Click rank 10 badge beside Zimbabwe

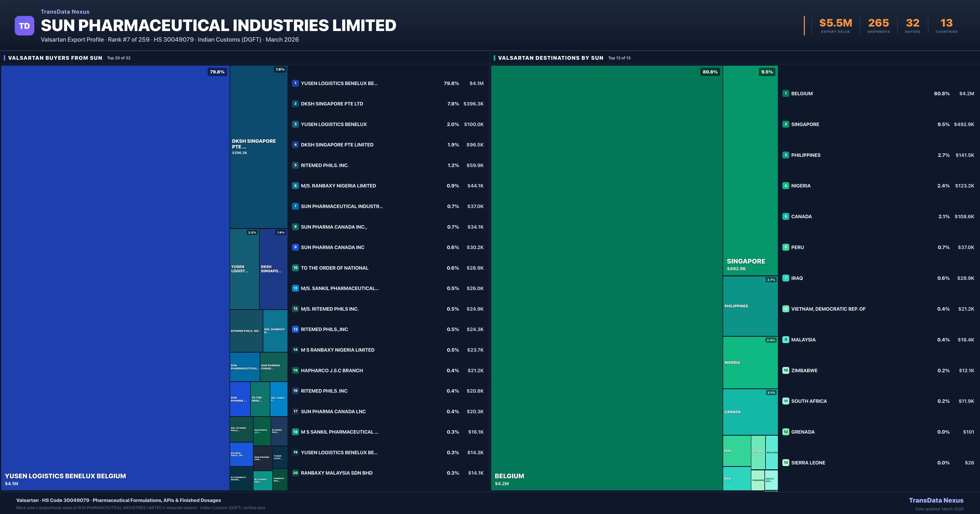[x=786, y=370]
